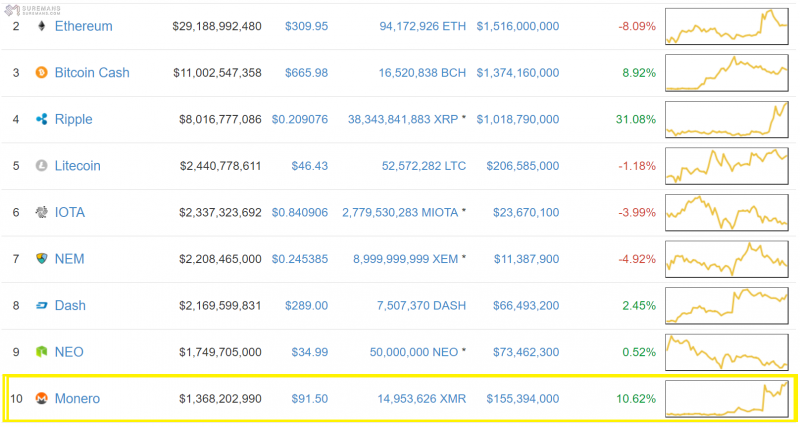Click Monero price $91.50
Viewport: 800px width, 427px height.
310,398
